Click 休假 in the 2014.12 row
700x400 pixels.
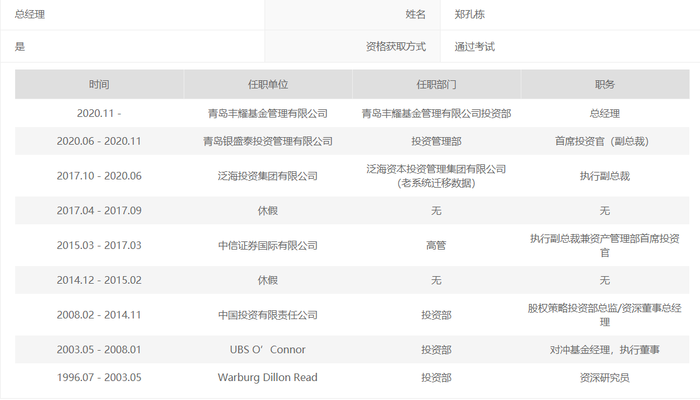(x=268, y=280)
